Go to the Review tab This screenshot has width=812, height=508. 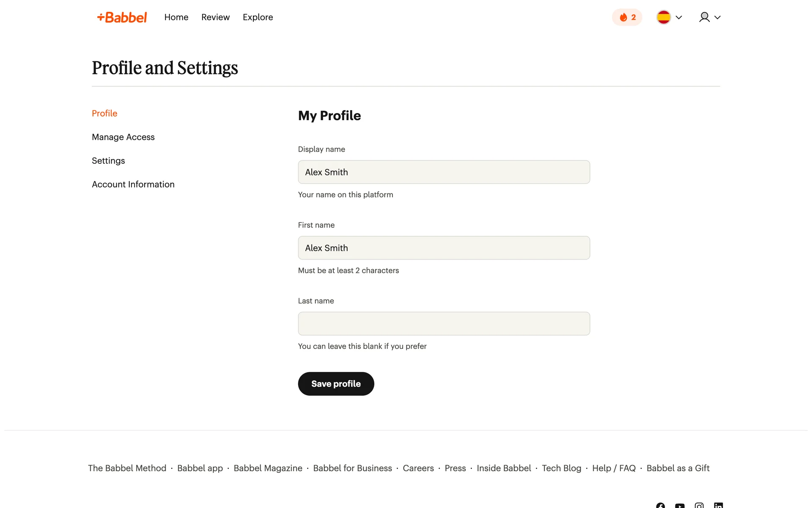pos(215,17)
